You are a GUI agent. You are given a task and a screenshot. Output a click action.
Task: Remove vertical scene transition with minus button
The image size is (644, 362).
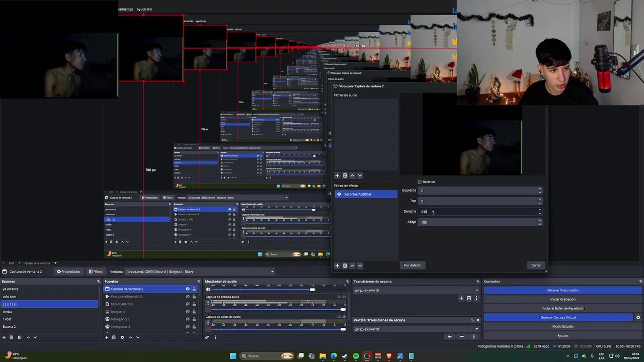pos(462,337)
